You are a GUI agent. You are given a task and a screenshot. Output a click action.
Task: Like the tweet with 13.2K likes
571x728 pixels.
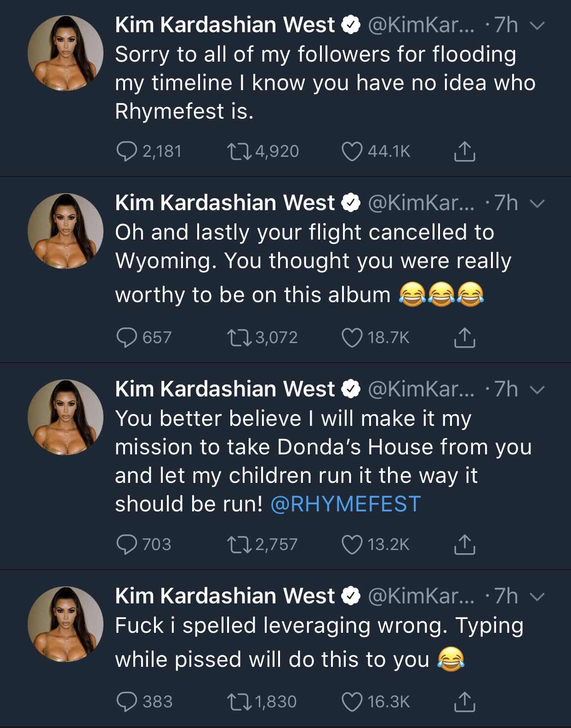click(352, 545)
